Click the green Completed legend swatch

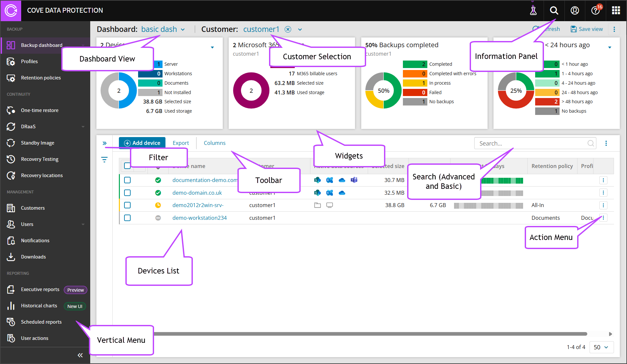[415, 64]
